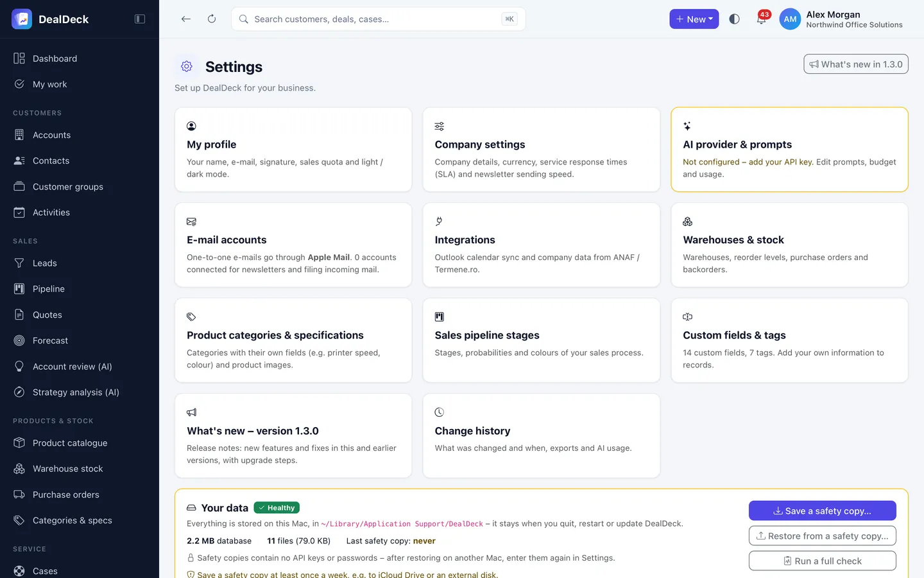Open Accounts in the sidebar
The image size is (924, 578).
pos(80,135)
